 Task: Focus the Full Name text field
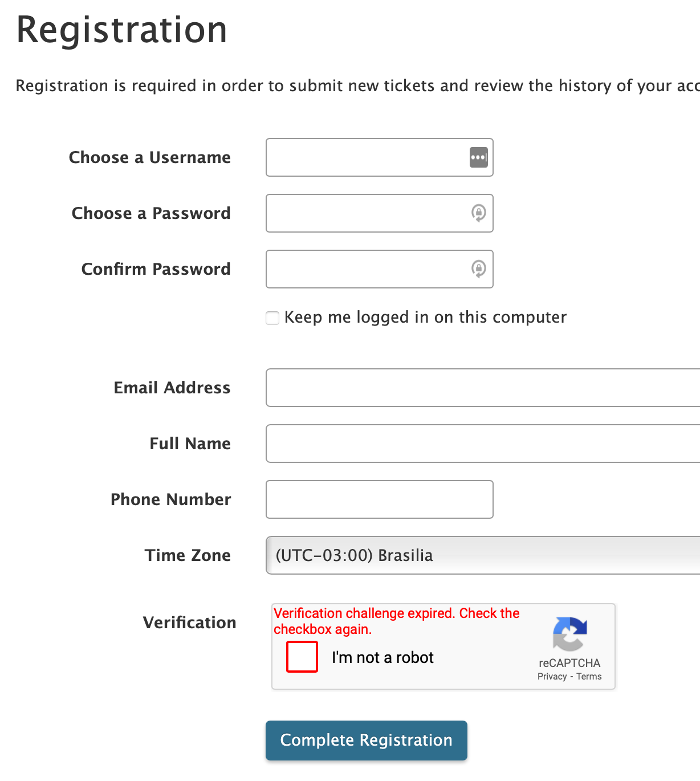pyautogui.click(x=482, y=444)
